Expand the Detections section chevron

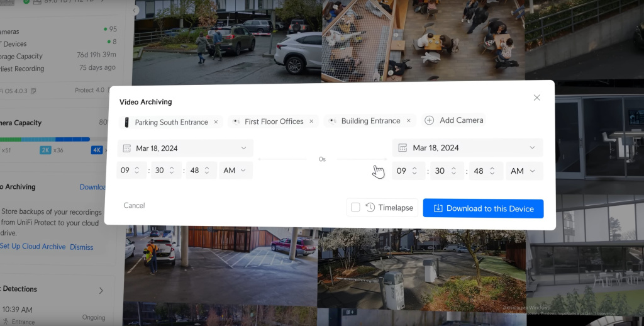coord(101,290)
